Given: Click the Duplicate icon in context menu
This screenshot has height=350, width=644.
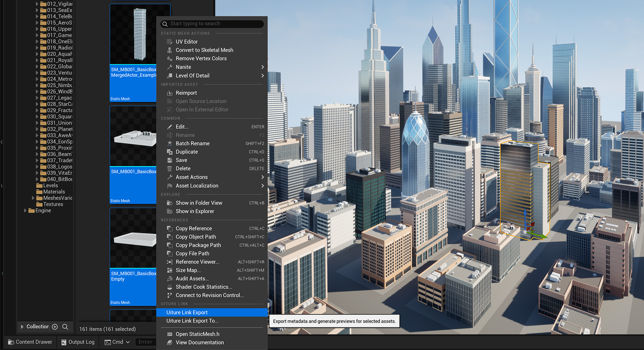Looking at the screenshot, I should click(x=169, y=152).
